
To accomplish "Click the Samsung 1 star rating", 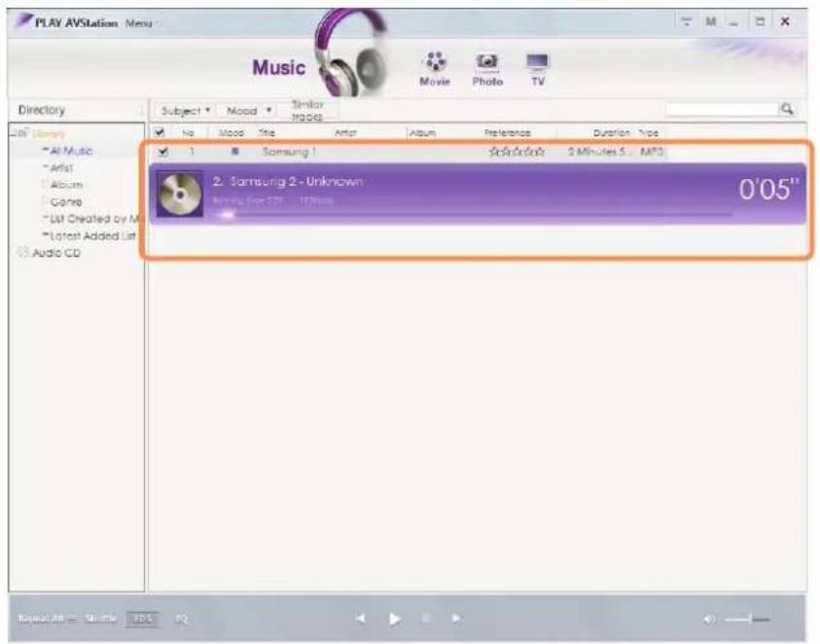I will click(517, 152).
